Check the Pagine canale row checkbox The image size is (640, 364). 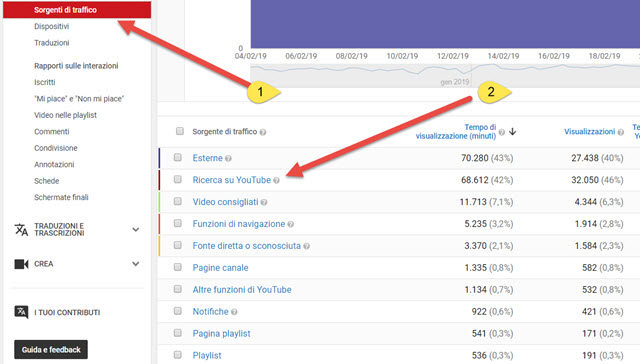pyautogui.click(x=178, y=267)
